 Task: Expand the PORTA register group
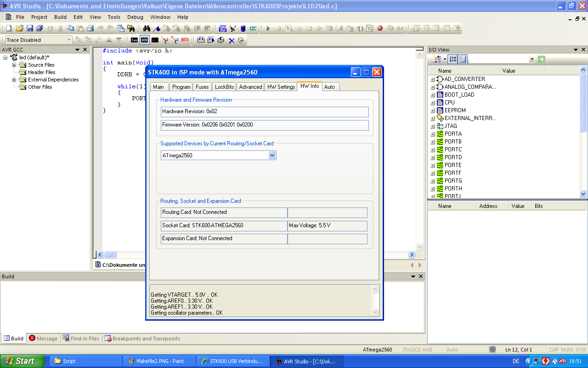(433, 134)
